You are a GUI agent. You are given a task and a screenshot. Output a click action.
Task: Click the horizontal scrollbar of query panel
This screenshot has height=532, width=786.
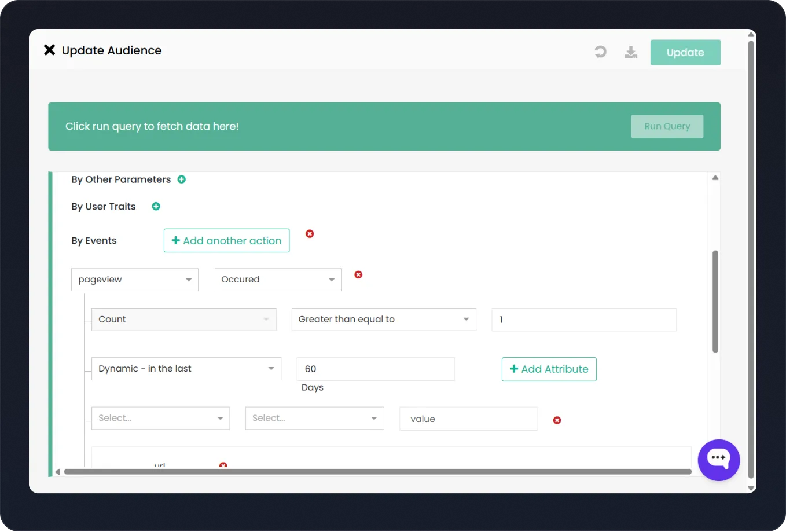pyautogui.click(x=378, y=472)
